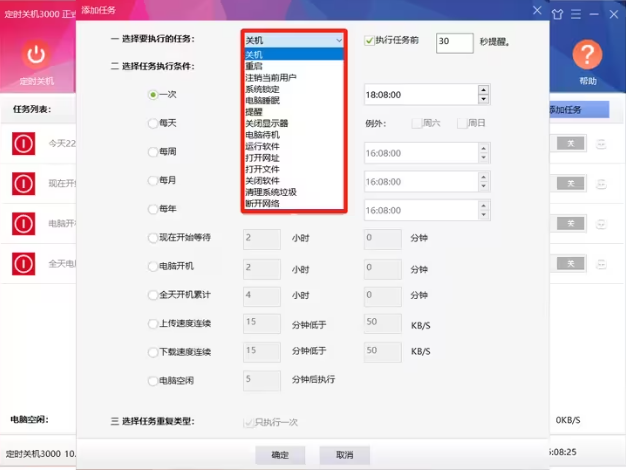Screen dimensions: 626x470
Task: Select the 电脑空闲 radio button
Action: (x=153, y=381)
